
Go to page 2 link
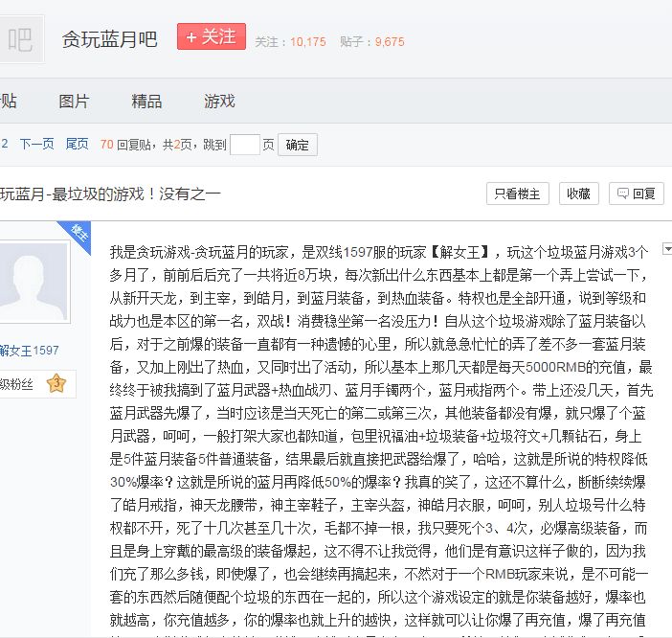pos(4,144)
